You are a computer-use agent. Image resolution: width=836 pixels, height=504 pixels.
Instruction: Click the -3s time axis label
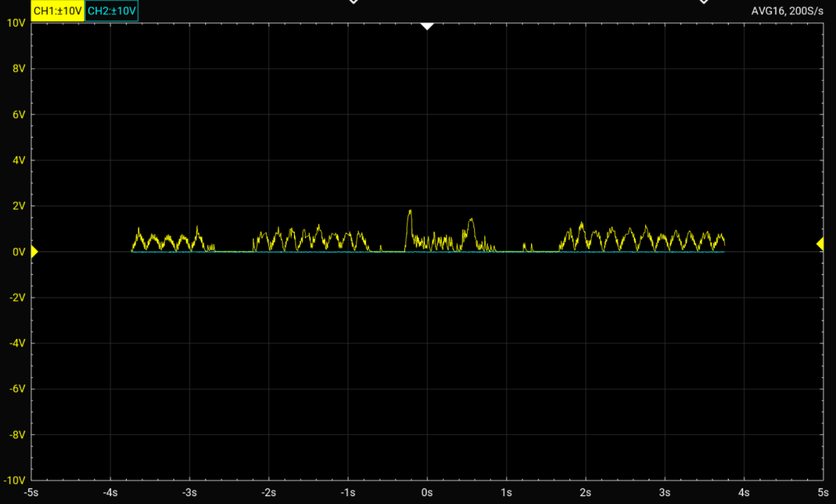[190, 492]
